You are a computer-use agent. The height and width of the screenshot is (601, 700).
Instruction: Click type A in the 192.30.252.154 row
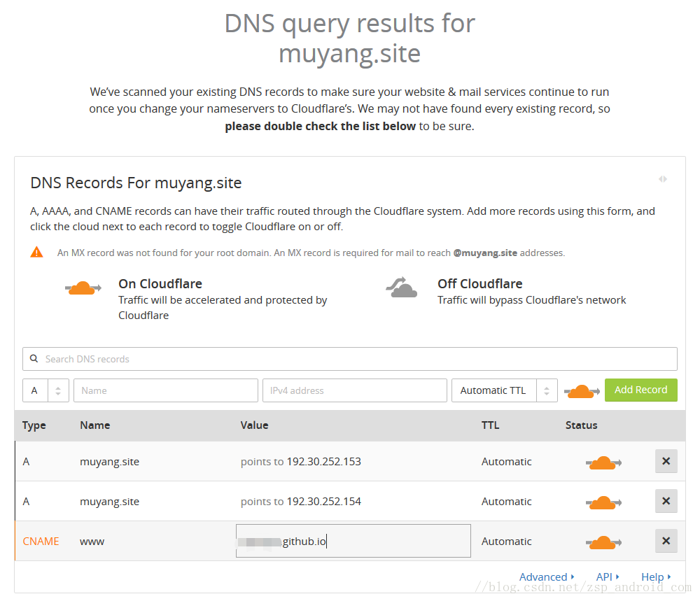26,502
